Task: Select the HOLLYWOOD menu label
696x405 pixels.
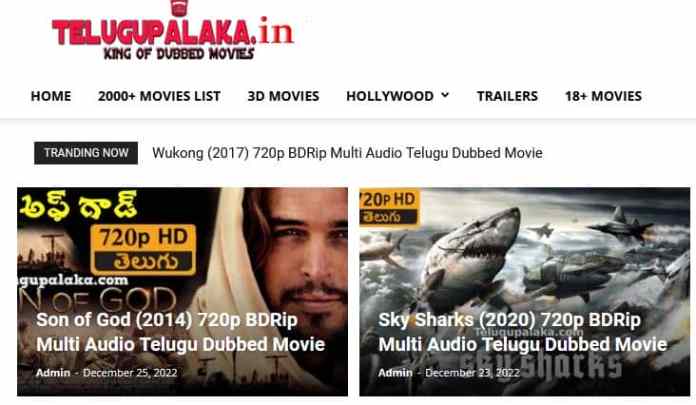Action: point(390,96)
